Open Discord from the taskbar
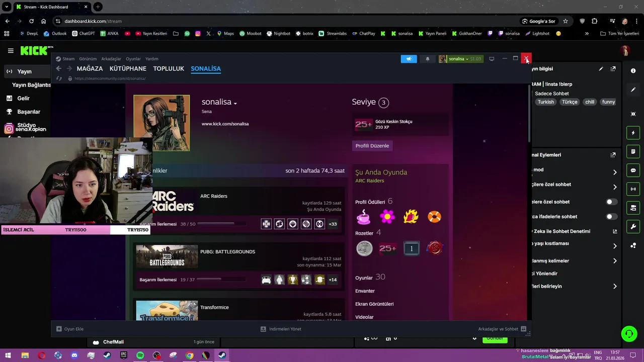The image size is (644, 362). (74, 355)
